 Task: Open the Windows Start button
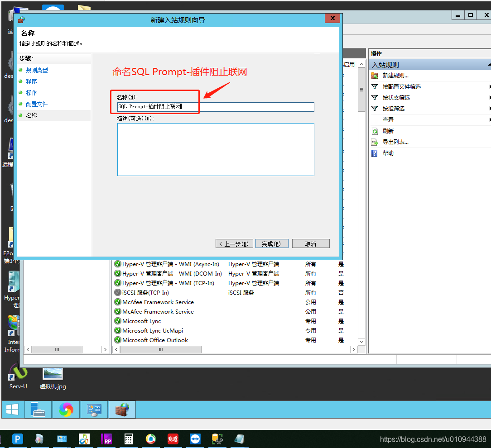tap(13, 409)
